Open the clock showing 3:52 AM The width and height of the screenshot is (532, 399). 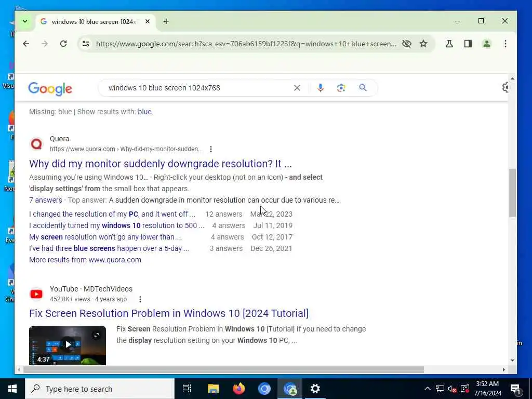(x=487, y=389)
